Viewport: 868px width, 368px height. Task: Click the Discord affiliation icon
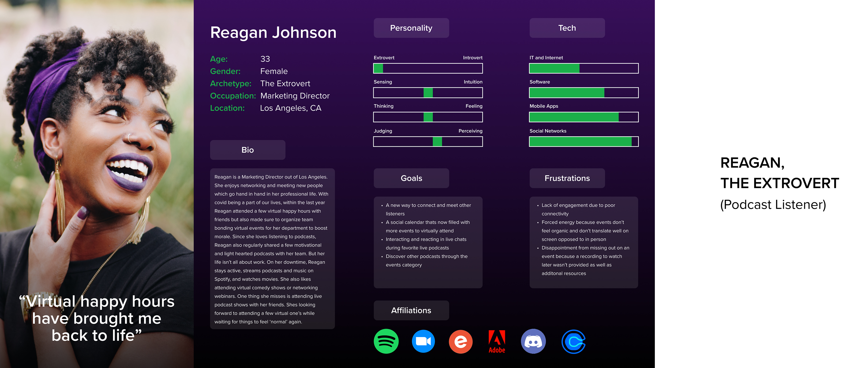[x=533, y=341]
